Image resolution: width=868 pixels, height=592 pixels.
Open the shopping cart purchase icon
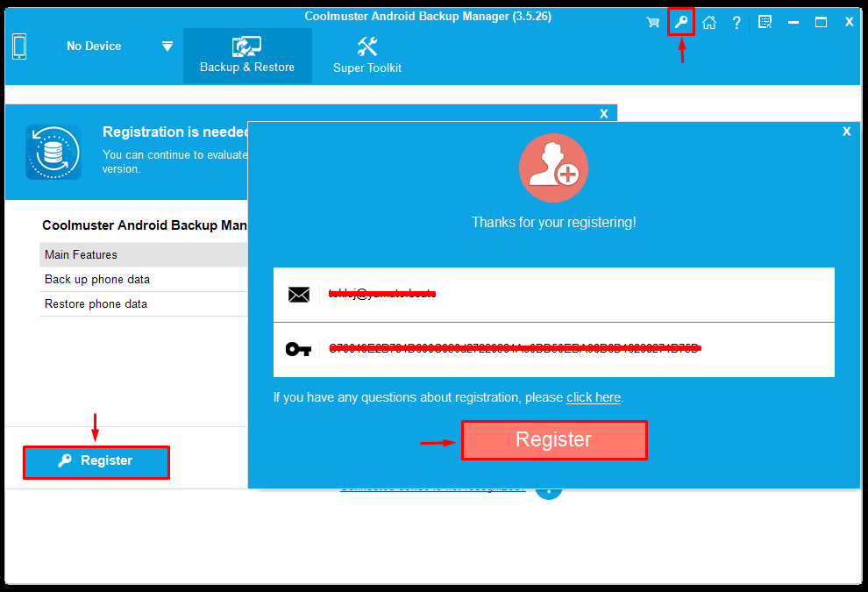pos(653,23)
